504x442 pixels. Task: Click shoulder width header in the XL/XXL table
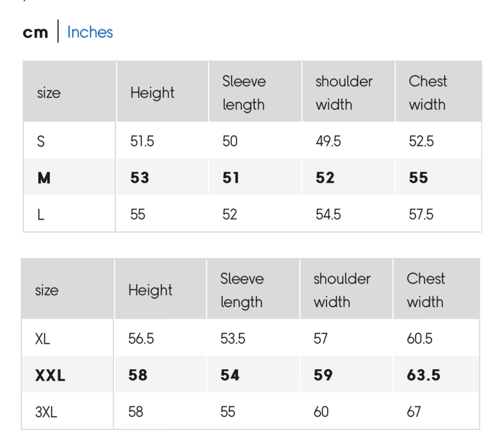click(342, 290)
